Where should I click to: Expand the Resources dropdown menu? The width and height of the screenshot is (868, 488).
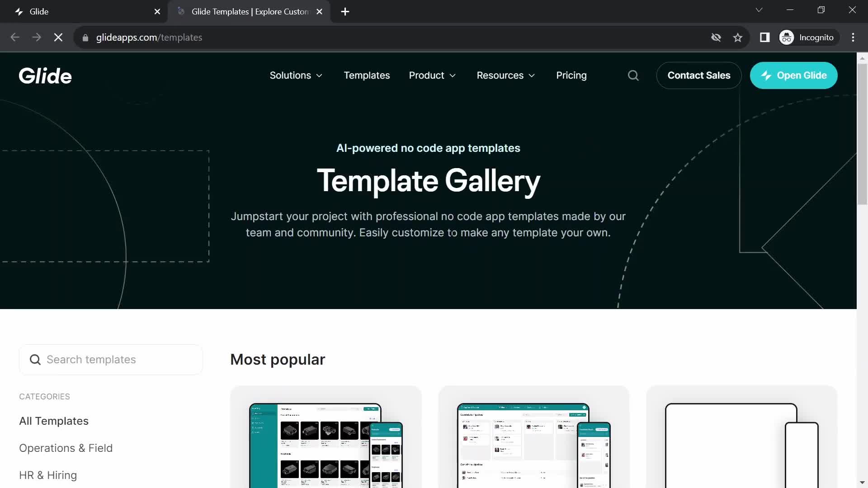coord(505,75)
